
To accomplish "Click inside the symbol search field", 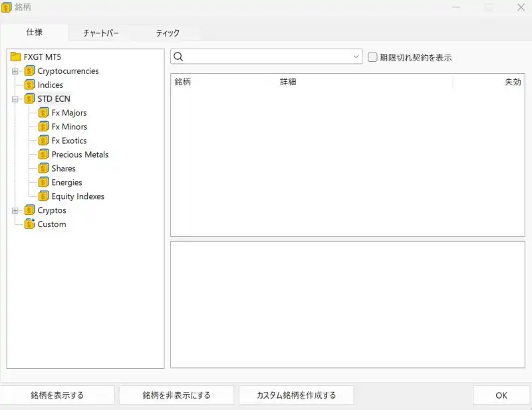I will pos(267,57).
